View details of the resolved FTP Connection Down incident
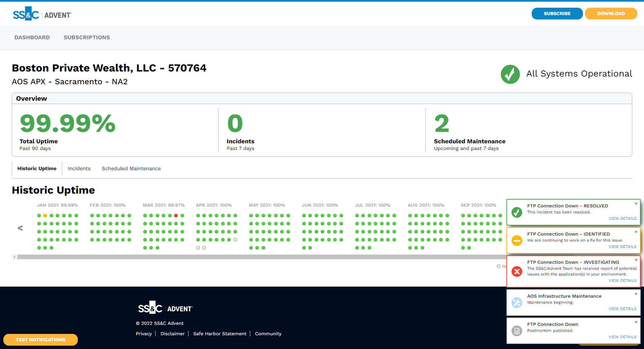The height and width of the screenshot is (349, 644). 623,218
